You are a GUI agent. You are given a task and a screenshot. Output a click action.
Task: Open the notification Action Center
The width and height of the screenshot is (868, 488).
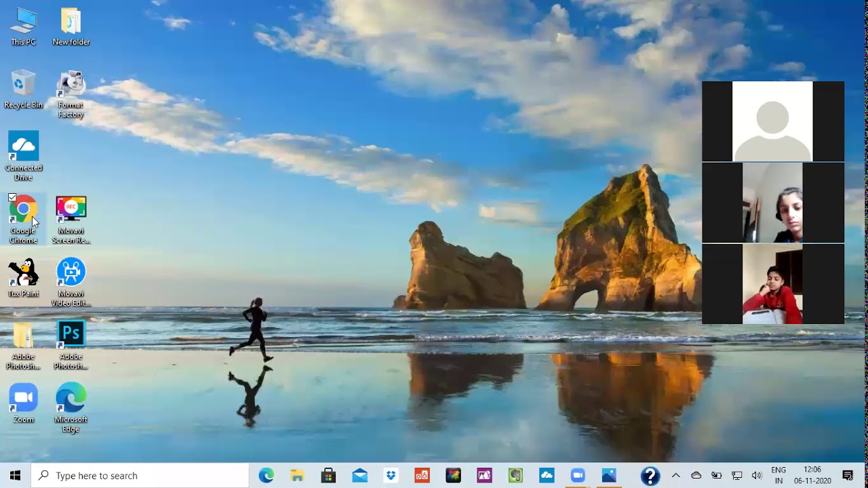pos(848,476)
